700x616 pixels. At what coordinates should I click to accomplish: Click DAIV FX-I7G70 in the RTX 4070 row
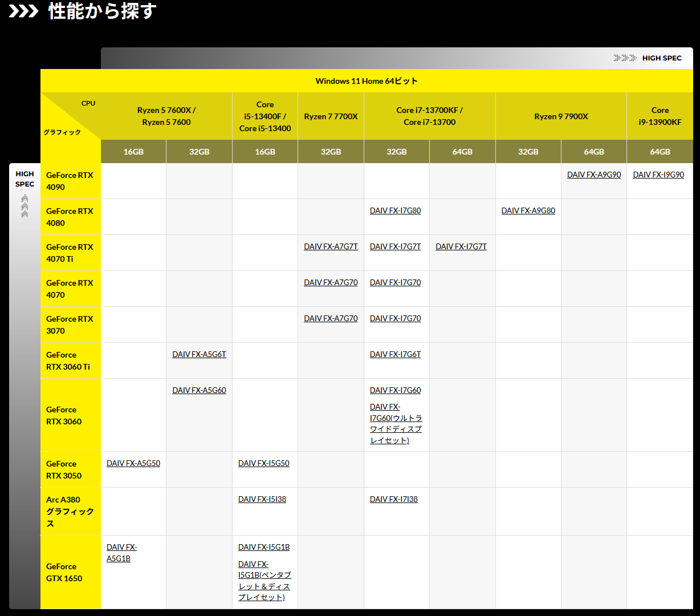click(395, 282)
